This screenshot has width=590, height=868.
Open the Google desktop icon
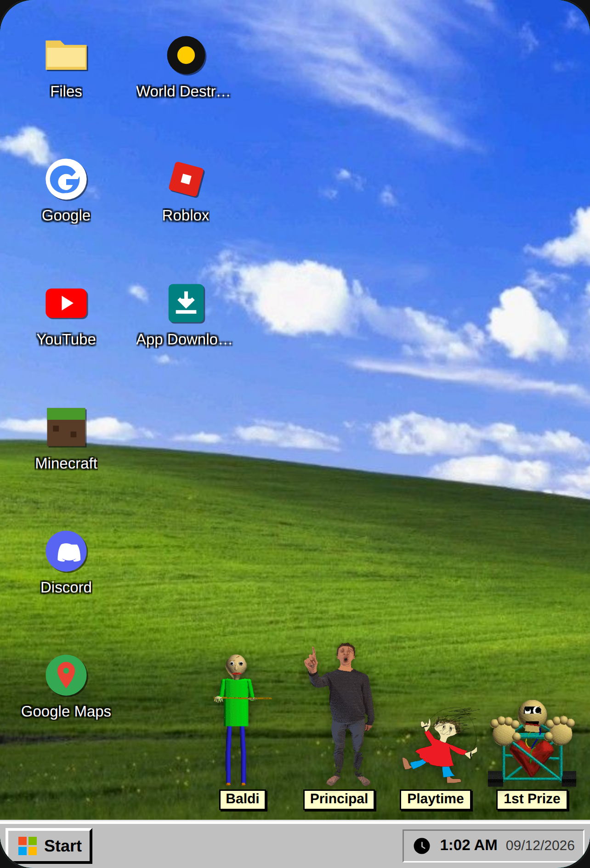coord(66,179)
